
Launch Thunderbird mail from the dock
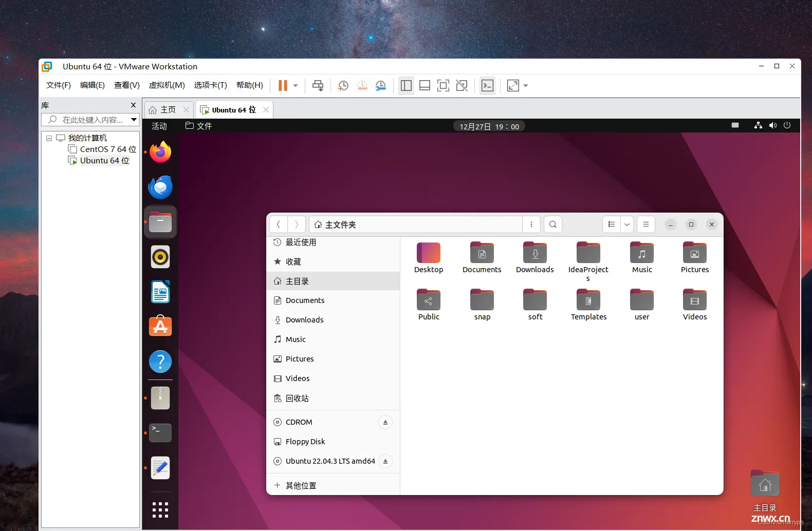coord(160,187)
